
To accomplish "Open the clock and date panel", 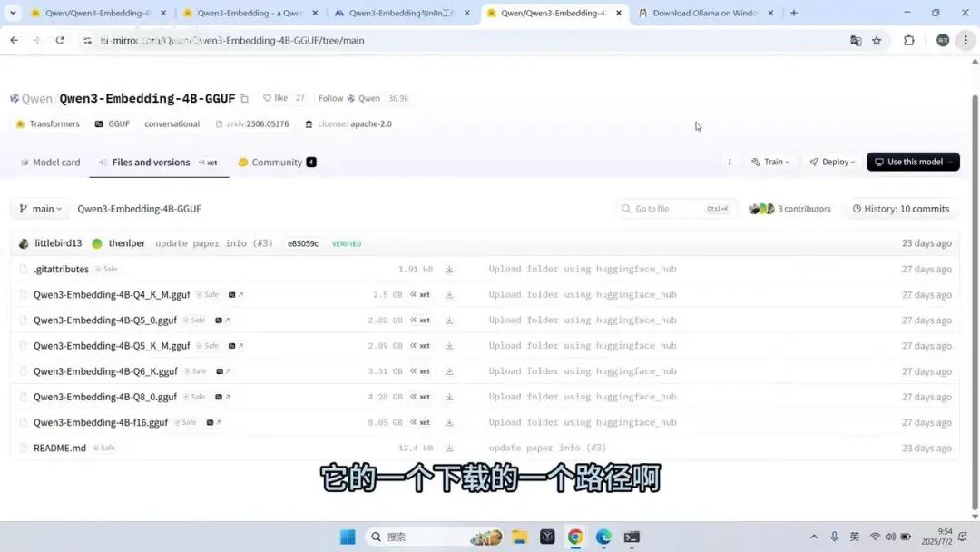I will (936, 537).
